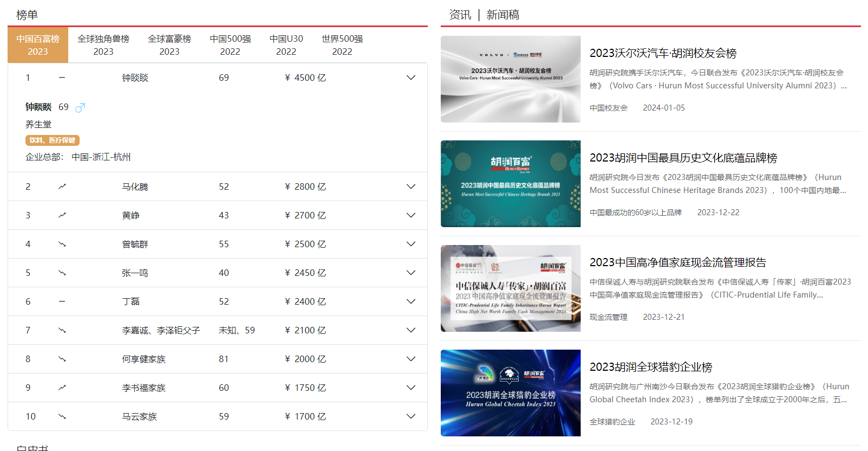Open the 世界500强 2022 tab
Image resolution: width=868 pixels, height=451 pixels.
click(342, 45)
